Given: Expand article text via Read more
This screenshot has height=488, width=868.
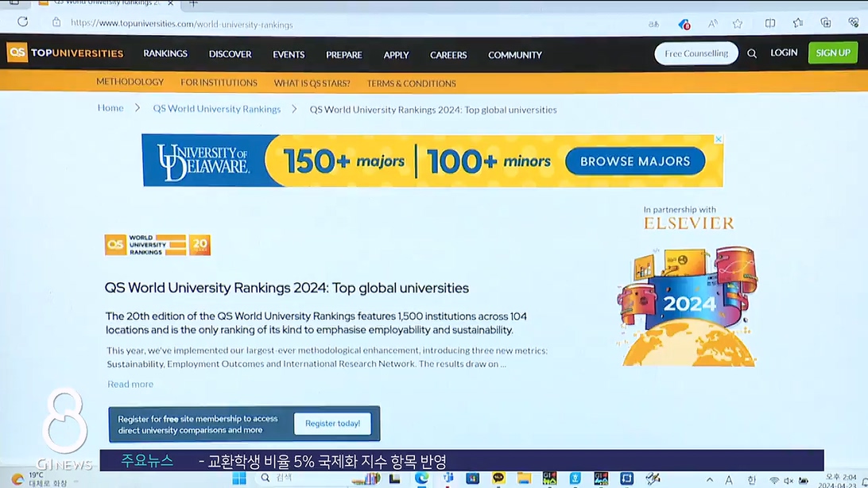Looking at the screenshot, I should pos(130,385).
